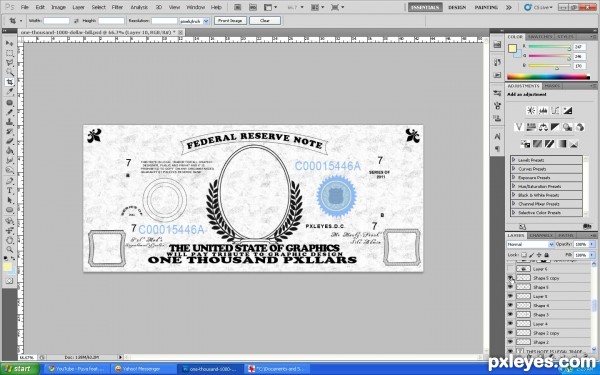
Task: Click the Exposure adjustment icon
Action: [567, 111]
